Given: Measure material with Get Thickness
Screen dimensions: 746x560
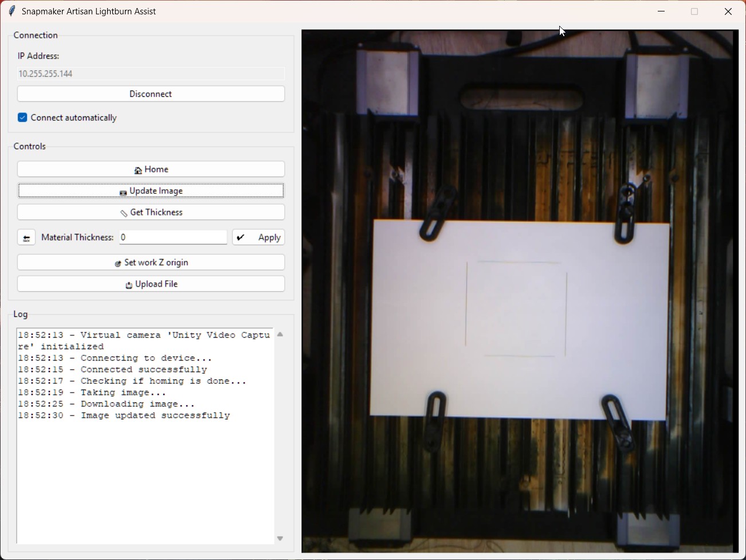Looking at the screenshot, I should [151, 213].
